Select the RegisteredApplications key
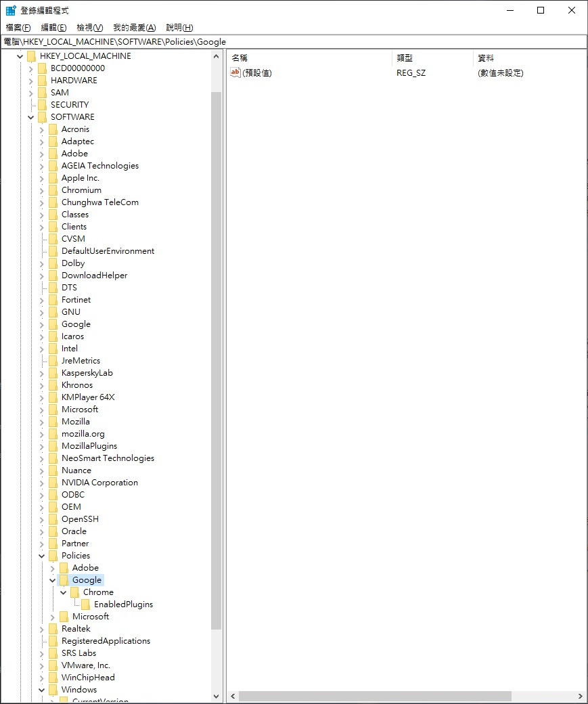Screen dimensions: 588x704 (106, 640)
